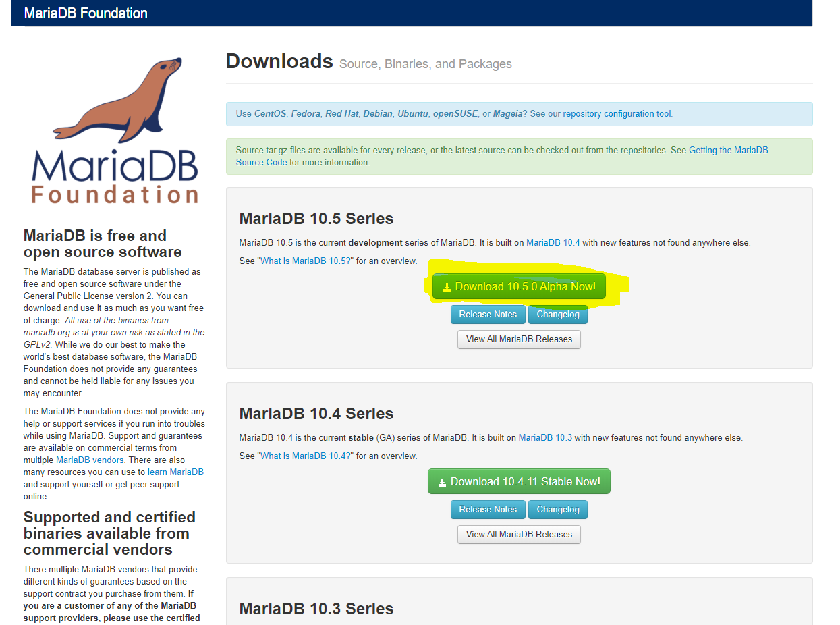Click "MariaDB is free and open source software" heading

(x=103, y=244)
